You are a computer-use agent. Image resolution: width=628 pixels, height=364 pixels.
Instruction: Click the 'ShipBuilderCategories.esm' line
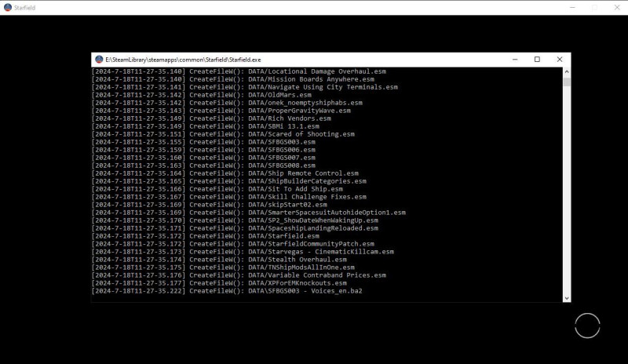(229, 181)
